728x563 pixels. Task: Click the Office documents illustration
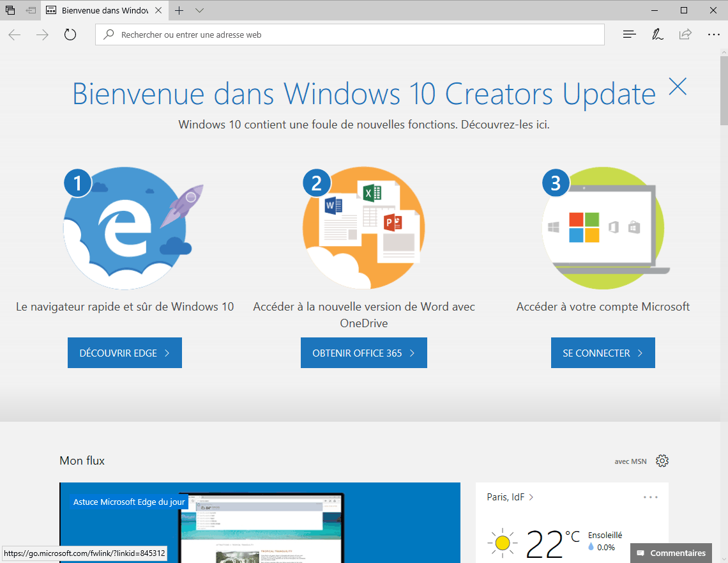click(x=363, y=228)
